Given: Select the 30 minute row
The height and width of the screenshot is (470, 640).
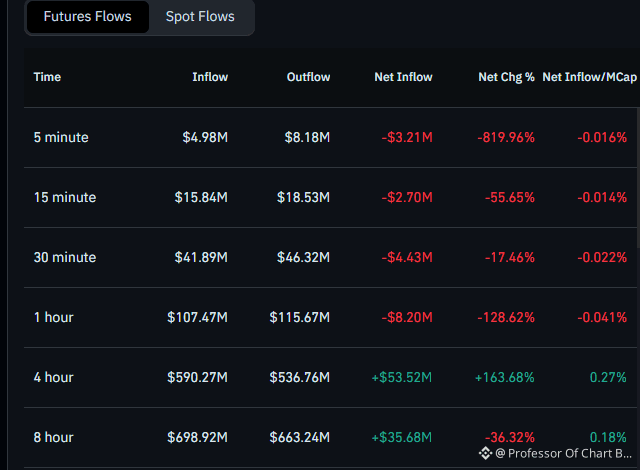Looking at the screenshot, I should tap(330, 257).
